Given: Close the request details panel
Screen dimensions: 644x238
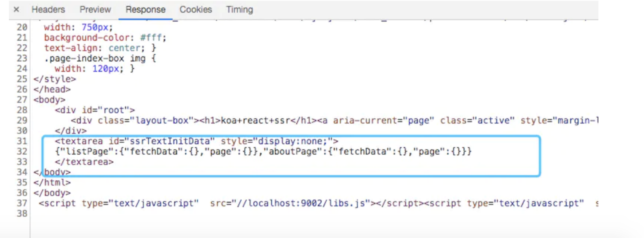Looking at the screenshot, I should point(16,9).
